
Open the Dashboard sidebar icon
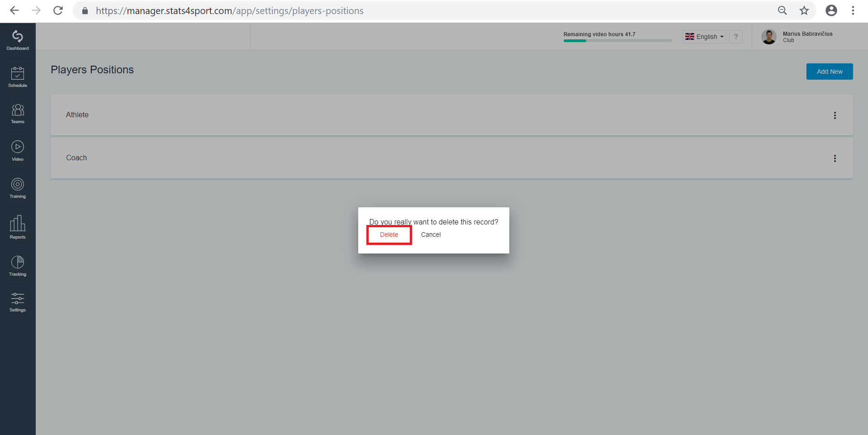pos(18,40)
